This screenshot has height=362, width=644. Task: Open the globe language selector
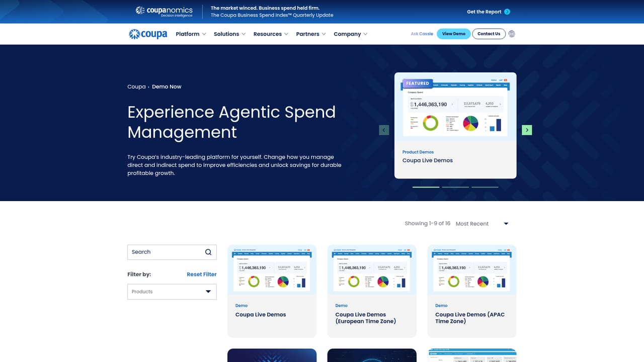pos(512,34)
